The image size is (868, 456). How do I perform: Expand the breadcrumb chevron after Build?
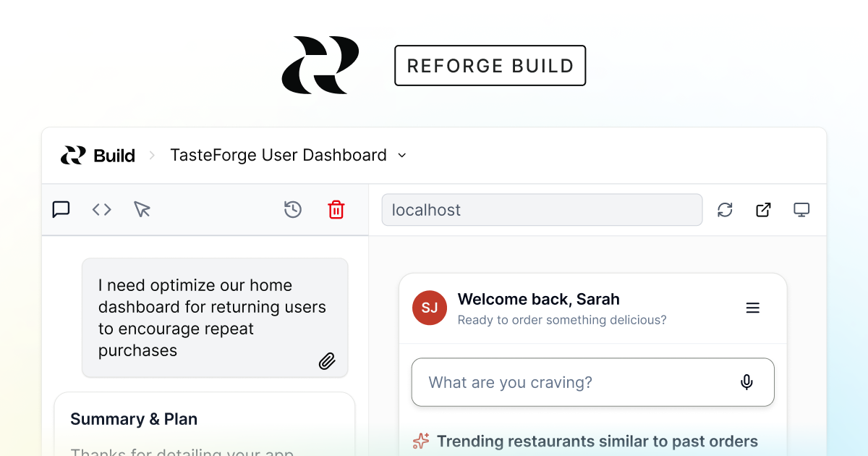pyautogui.click(x=152, y=155)
